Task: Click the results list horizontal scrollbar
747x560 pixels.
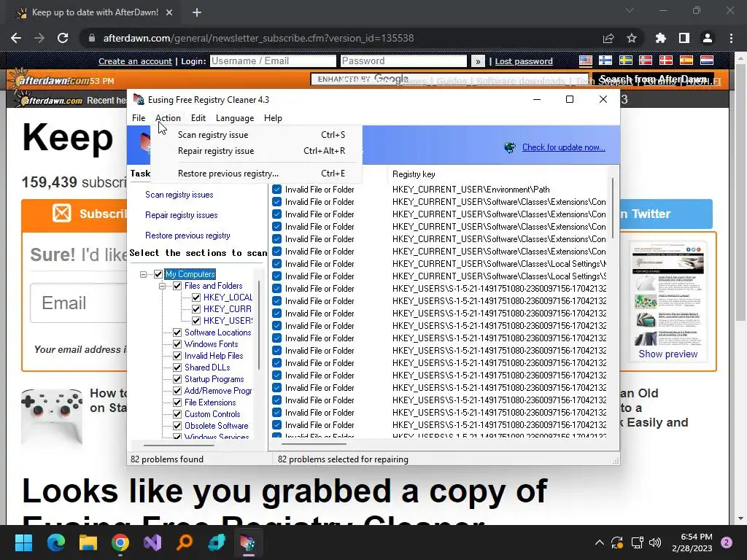Action: pyautogui.click(x=314, y=444)
